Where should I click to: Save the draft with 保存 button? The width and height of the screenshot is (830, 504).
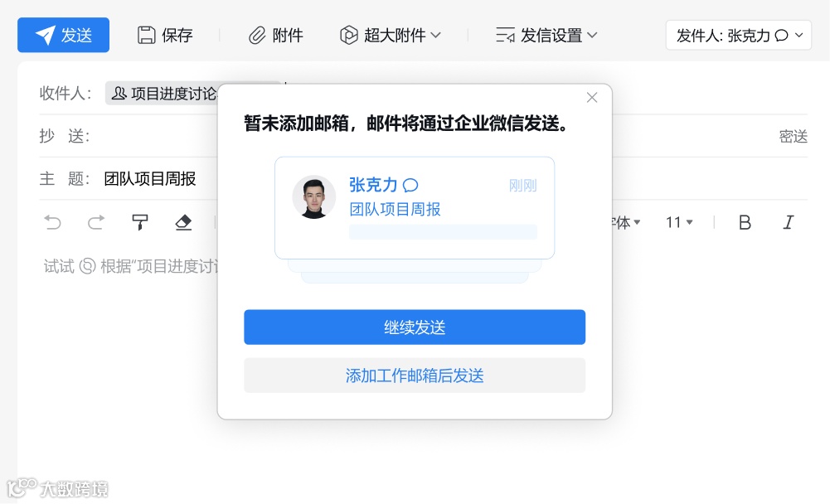[165, 35]
